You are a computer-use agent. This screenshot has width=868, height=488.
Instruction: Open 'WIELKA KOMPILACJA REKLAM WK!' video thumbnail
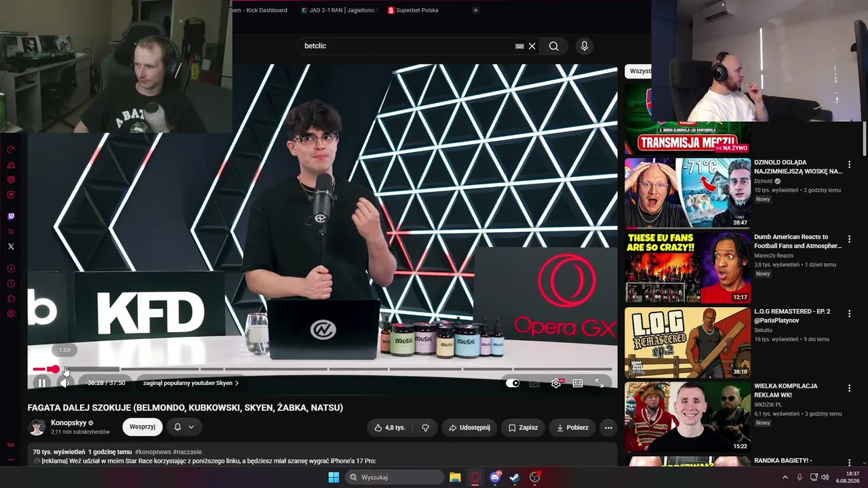(x=688, y=417)
